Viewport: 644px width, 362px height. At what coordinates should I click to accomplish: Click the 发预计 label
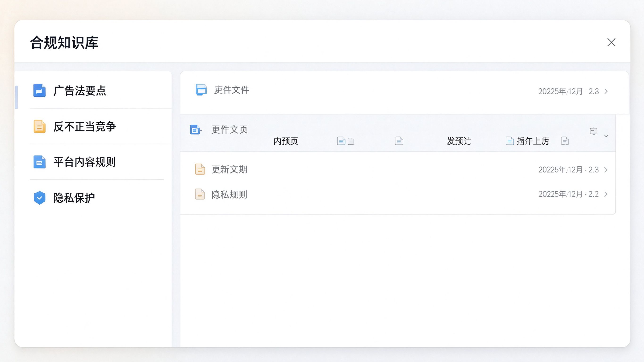coord(459,141)
